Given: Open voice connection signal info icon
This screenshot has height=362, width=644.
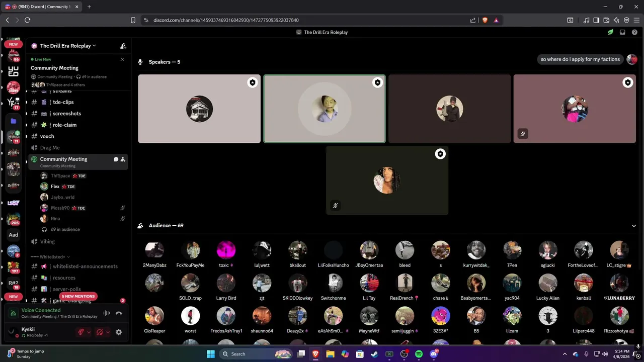Looking at the screenshot, I should point(13,313).
